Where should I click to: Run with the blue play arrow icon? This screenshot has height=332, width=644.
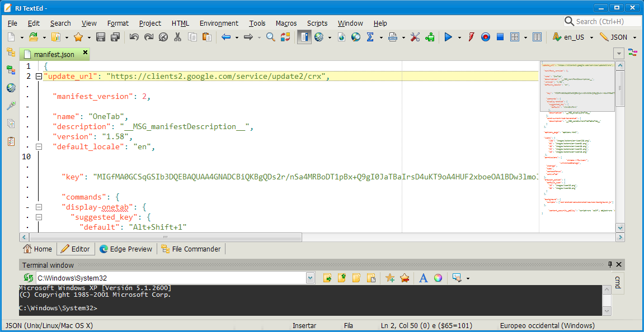[449, 37]
